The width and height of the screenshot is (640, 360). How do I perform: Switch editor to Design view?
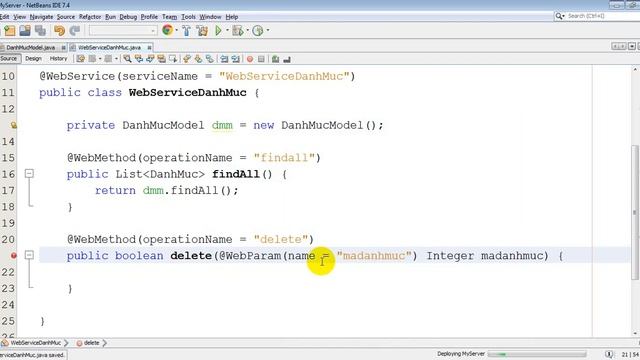click(33, 59)
